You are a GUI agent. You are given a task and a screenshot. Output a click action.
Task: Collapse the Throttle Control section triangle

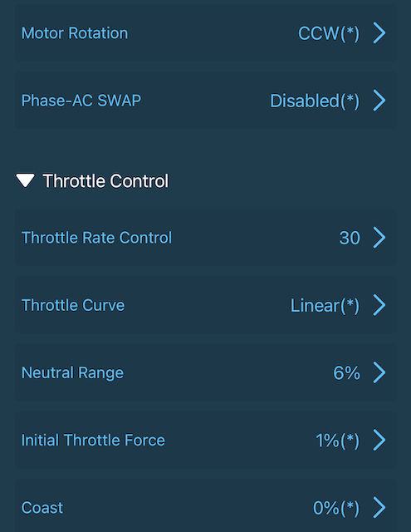coord(25,180)
